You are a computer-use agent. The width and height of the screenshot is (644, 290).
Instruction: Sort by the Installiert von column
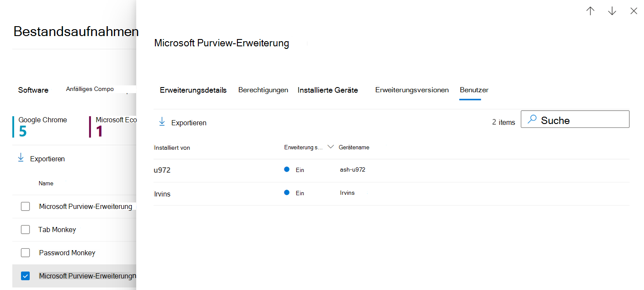[x=172, y=148]
